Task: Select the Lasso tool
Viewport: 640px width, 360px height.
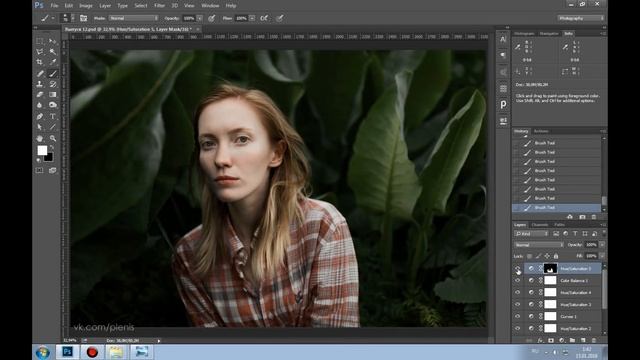Action: click(x=40, y=51)
